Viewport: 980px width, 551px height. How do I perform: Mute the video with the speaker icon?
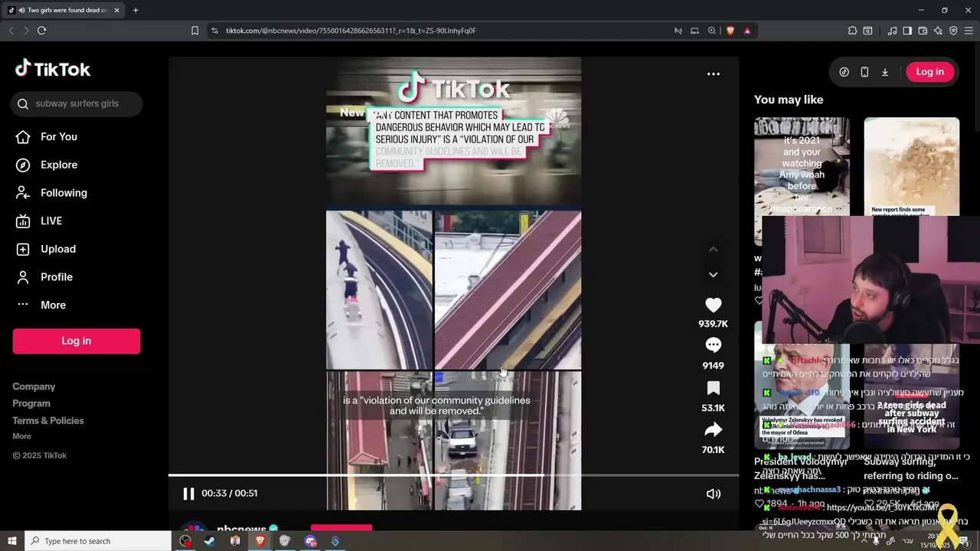(714, 494)
